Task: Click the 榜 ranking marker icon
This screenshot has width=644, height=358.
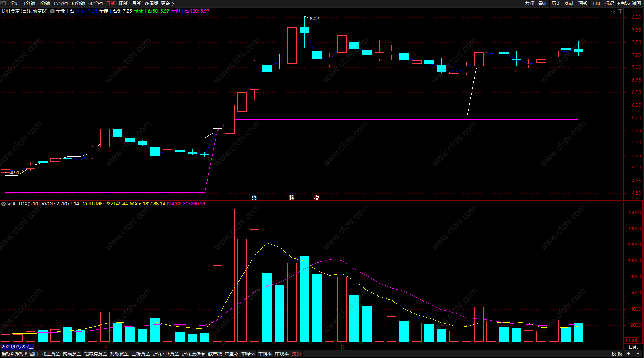Action: point(292,197)
